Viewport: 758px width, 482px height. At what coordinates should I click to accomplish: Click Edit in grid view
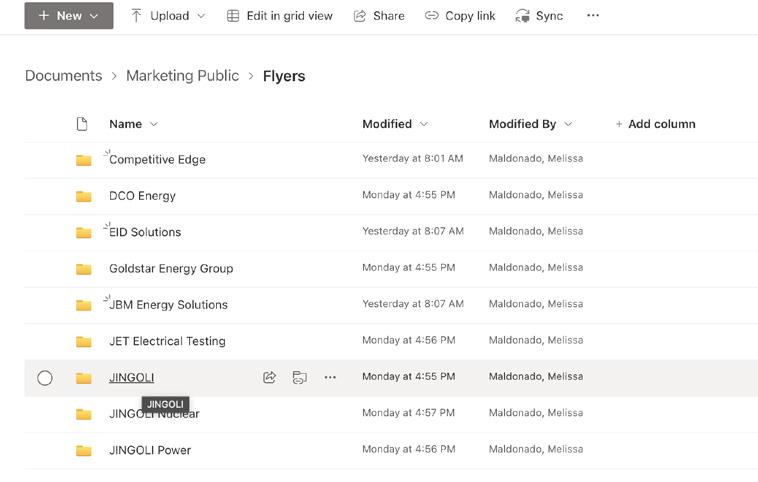279,16
